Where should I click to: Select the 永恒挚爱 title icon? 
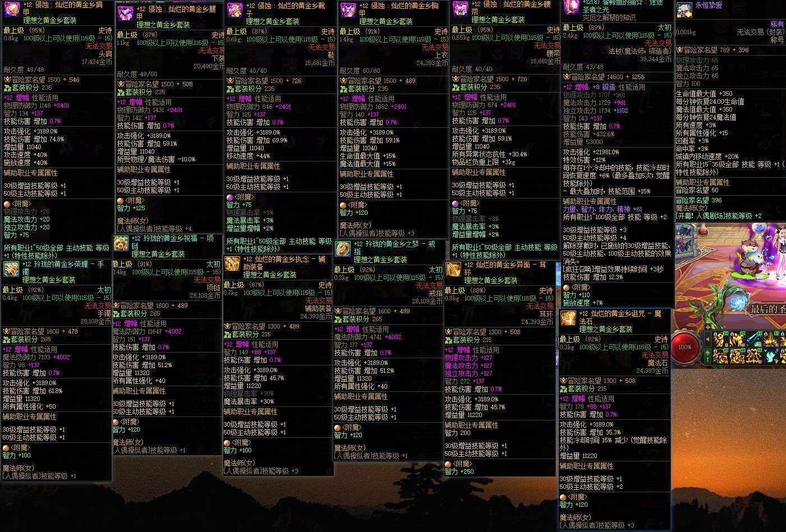pyautogui.click(x=684, y=10)
